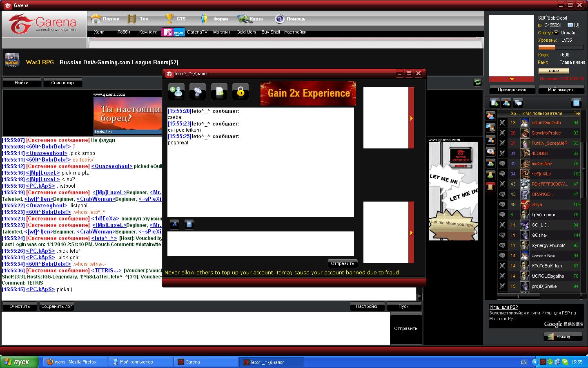Open Мой компьютер from the taskbar

(141, 362)
